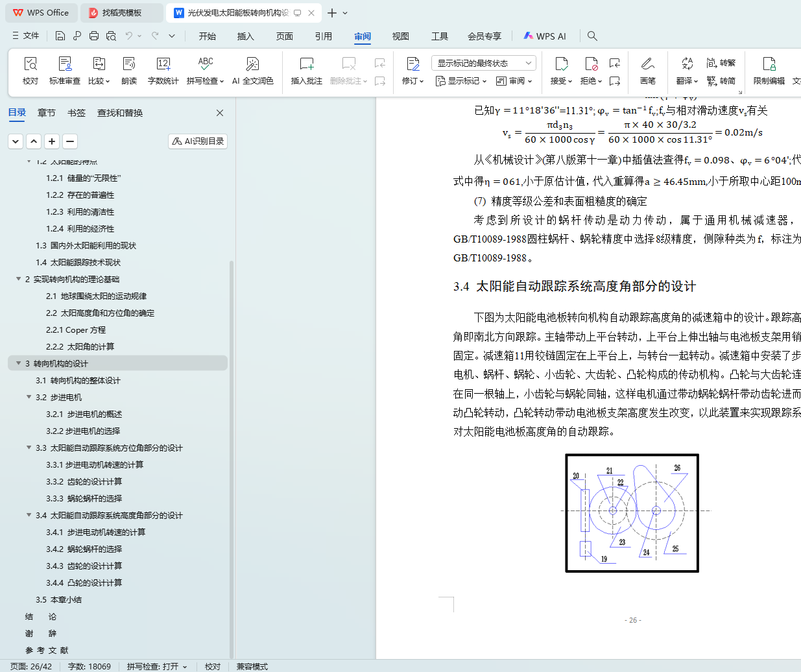
Task: Click the previous change icon
Action: point(615,63)
